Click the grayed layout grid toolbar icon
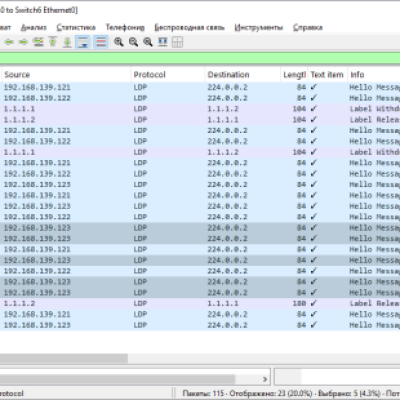 coord(177,42)
